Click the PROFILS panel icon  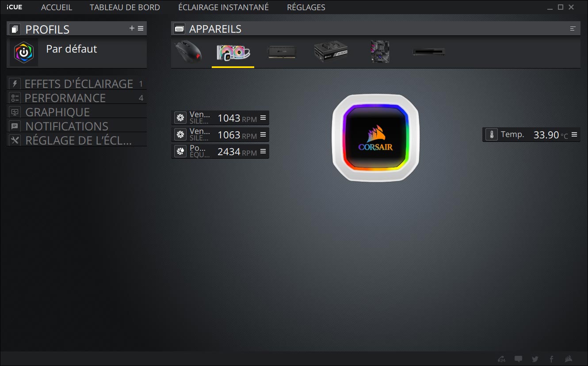coord(15,29)
